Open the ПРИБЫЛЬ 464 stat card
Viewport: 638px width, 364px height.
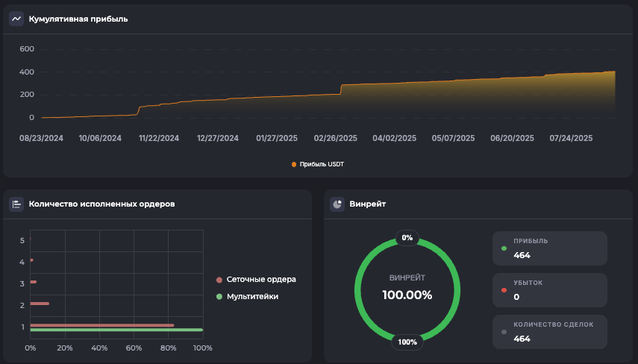point(550,248)
